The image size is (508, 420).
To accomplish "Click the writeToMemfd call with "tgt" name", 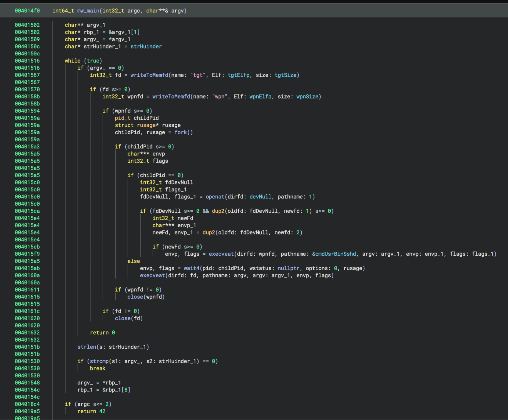I will [x=149, y=75].
